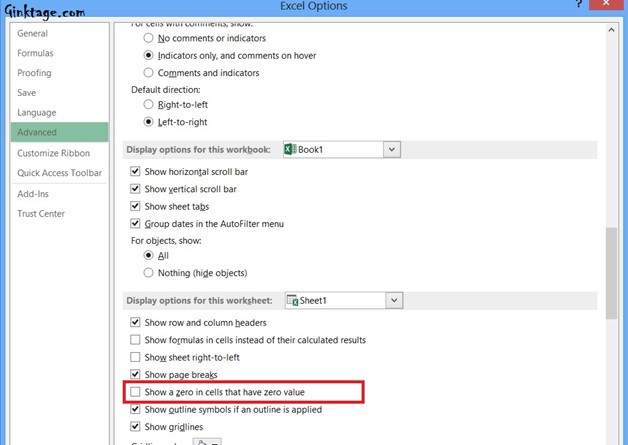Screen dimensions: 628x445
Task: Toggle Group dates in the AutoFilter menu
Action: click(x=135, y=224)
